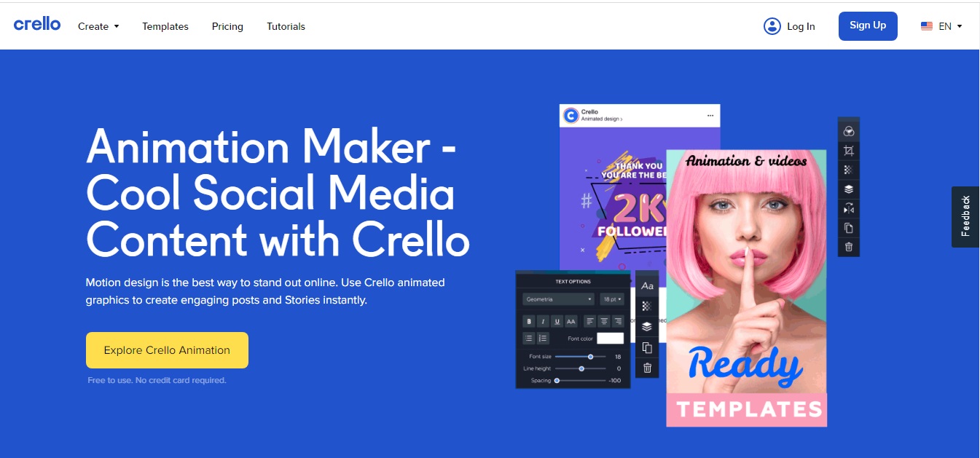Image resolution: width=980 pixels, height=458 pixels.
Task: Select the flip icon in the right toolbar
Action: point(849,209)
